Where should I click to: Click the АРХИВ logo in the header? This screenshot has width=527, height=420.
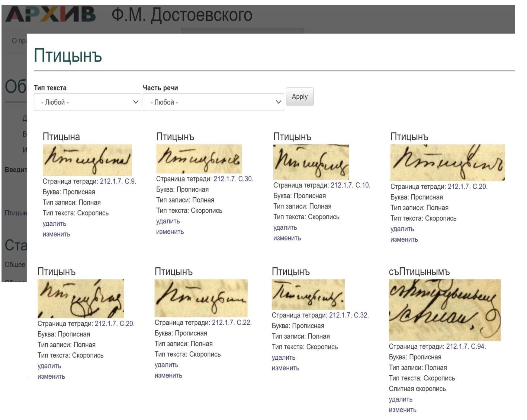pyautogui.click(x=50, y=14)
